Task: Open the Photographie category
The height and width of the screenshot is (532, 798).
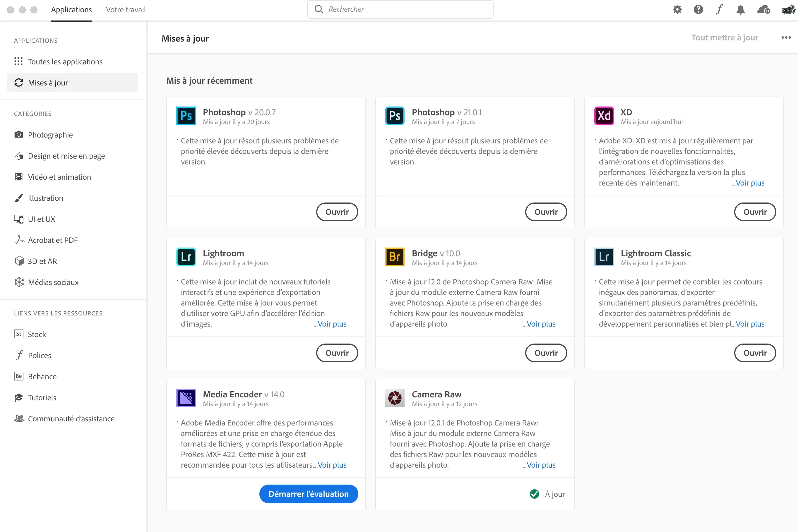Action: (x=50, y=135)
